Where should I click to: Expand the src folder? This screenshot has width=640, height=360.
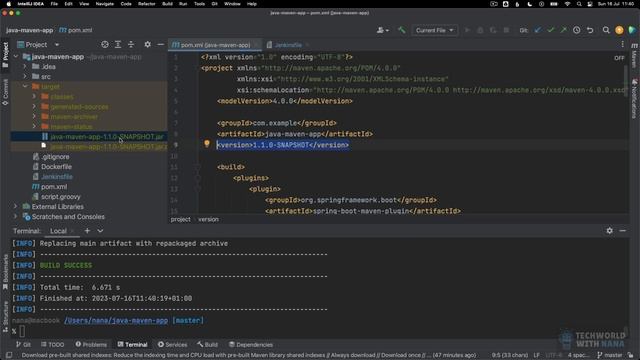[25, 76]
